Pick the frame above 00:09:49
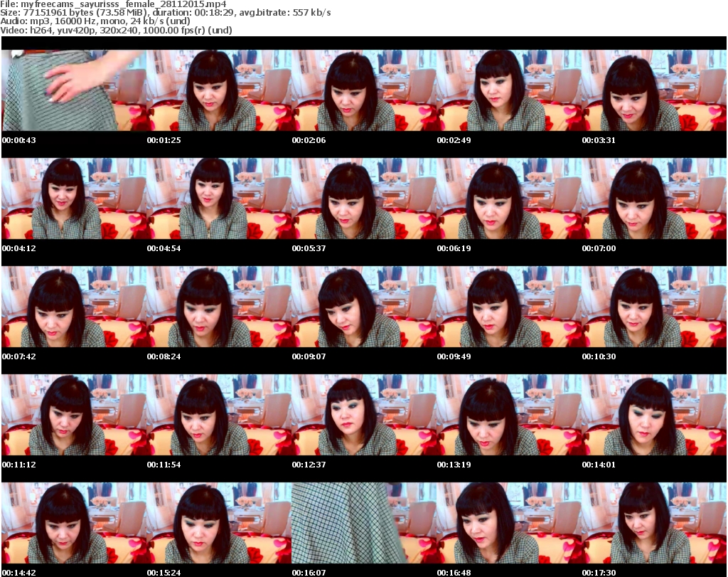This screenshot has height=577, width=728. click(x=509, y=307)
